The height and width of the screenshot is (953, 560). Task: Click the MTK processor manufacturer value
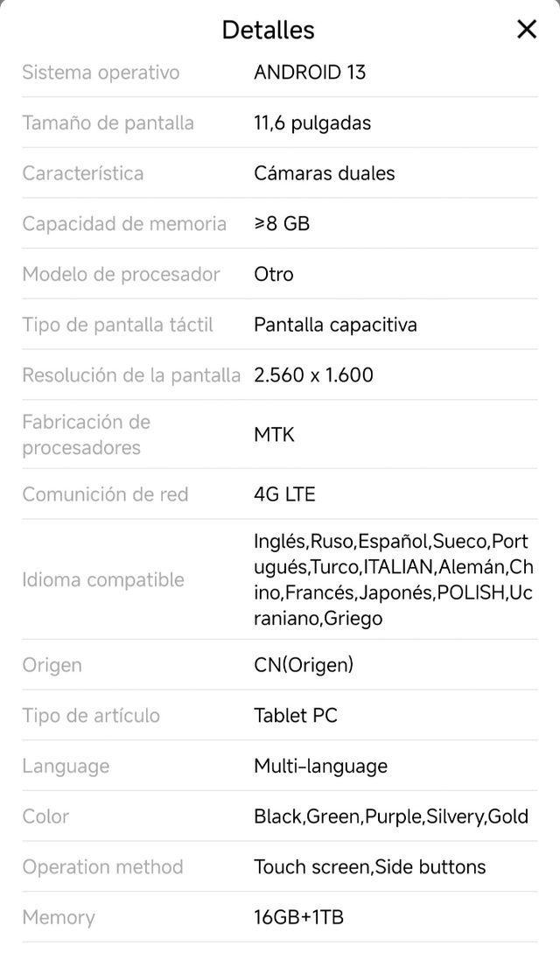point(274,435)
